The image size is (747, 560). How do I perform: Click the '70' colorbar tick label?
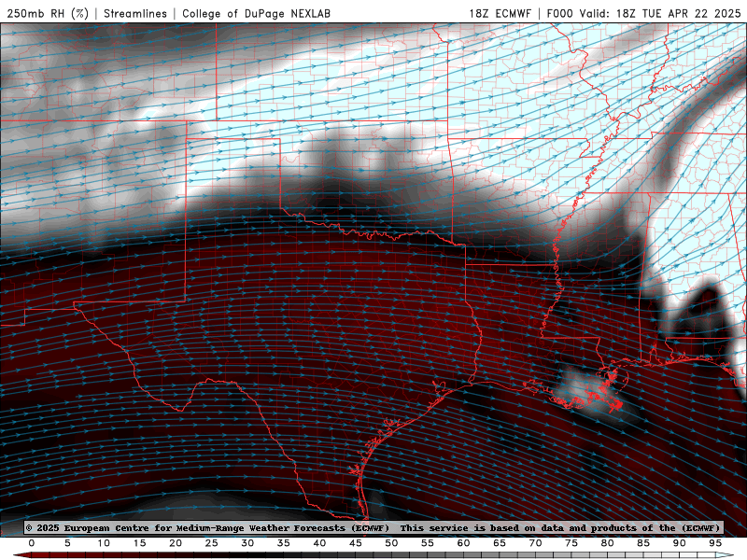(535, 543)
